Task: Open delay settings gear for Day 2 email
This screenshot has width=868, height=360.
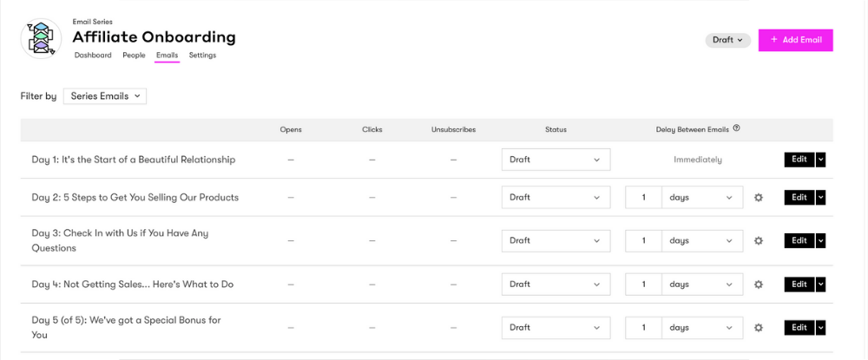Action: tap(759, 198)
